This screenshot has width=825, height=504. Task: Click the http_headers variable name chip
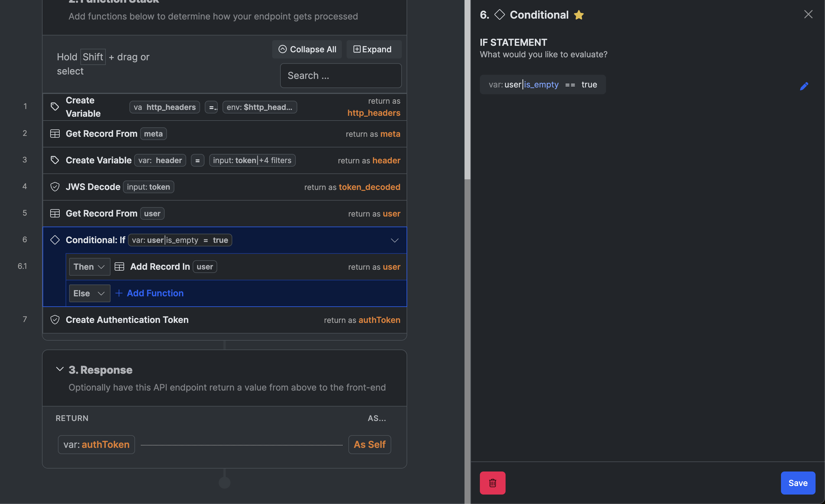click(x=164, y=107)
